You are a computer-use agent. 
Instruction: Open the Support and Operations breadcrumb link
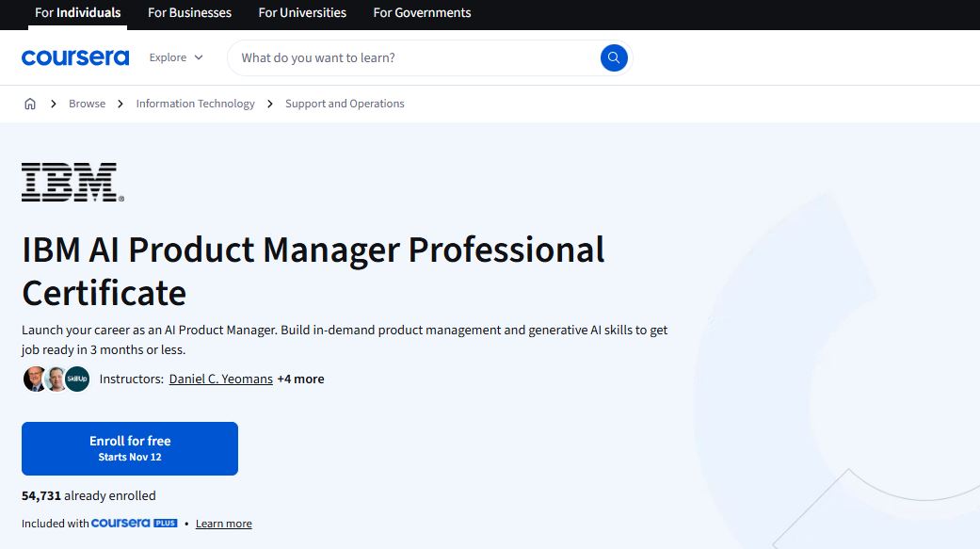tap(345, 104)
